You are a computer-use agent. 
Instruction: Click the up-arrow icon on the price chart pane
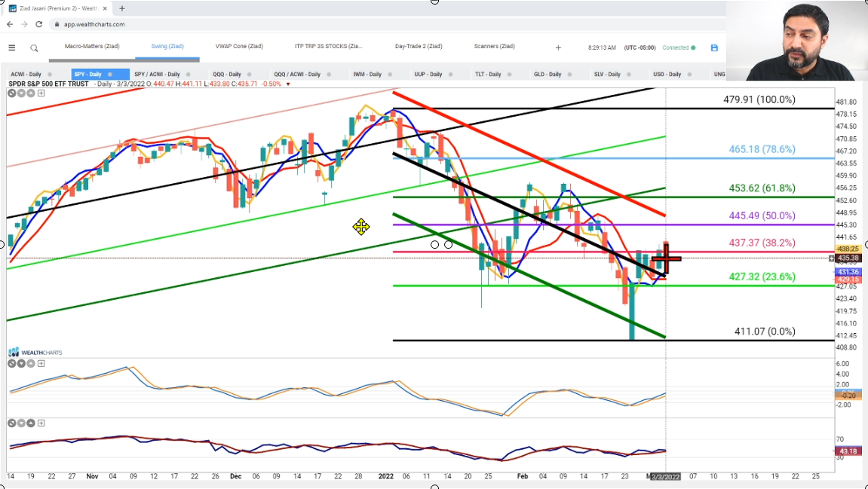pos(31,93)
